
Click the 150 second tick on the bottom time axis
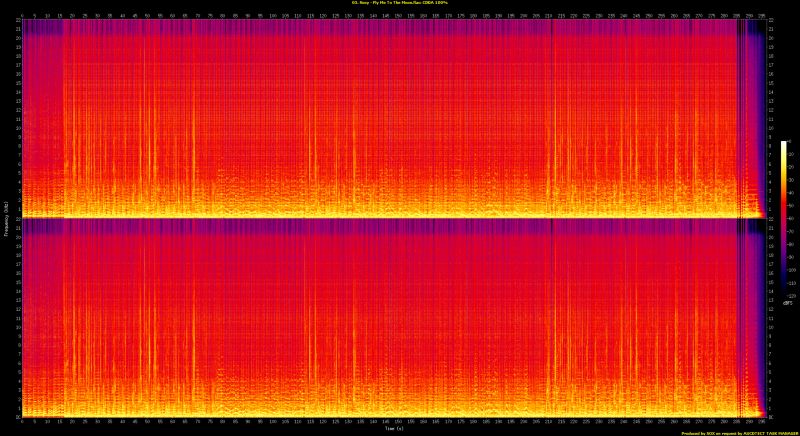(398, 422)
